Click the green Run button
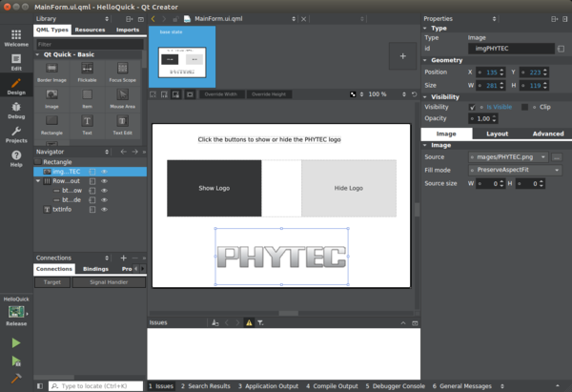572x392 pixels. pos(16,342)
